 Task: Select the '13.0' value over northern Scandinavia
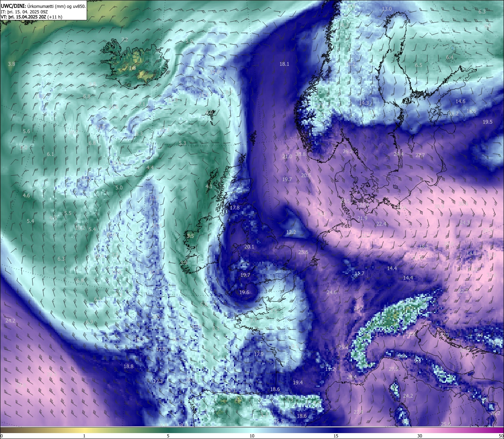(x=387, y=9)
